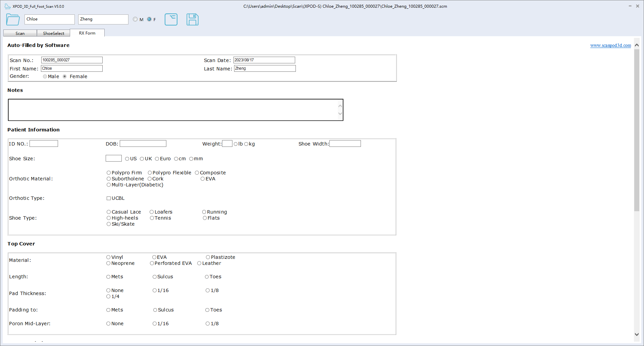Open the www.scanpod3d.com link
The width and height of the screenshot is (644, 346).
pos(610,46)
